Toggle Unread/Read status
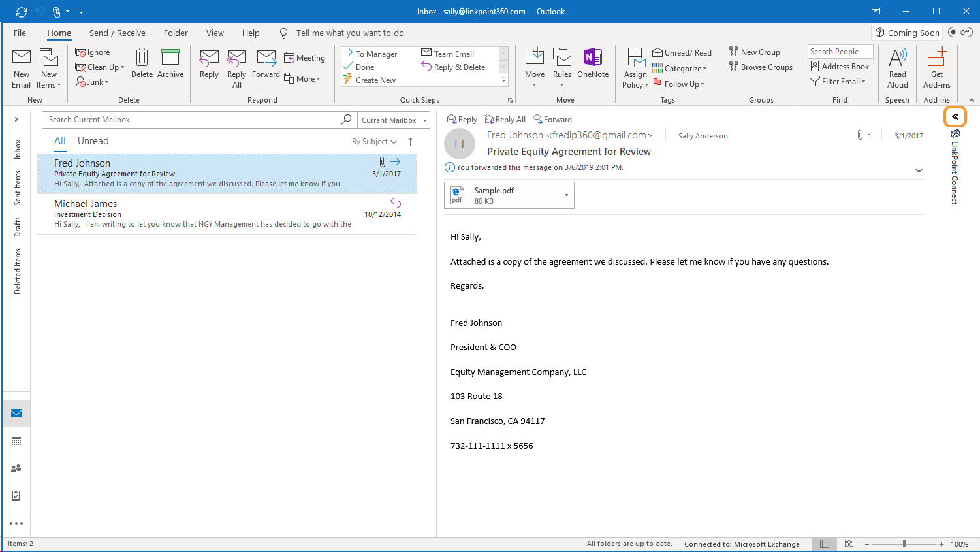Image resolution: width=980 pixels, height=552 pixels. point(682,53)
